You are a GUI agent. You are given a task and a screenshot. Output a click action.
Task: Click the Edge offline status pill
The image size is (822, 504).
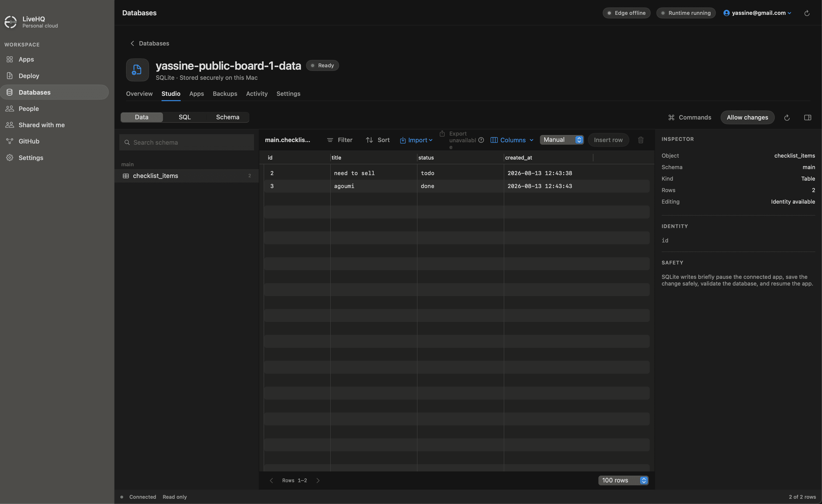click(626, 13)
